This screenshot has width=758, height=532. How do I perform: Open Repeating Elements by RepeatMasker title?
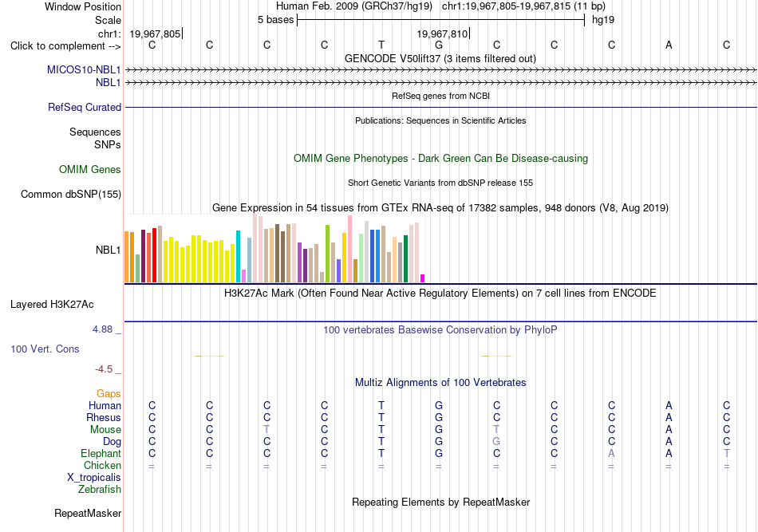(440, 502)
